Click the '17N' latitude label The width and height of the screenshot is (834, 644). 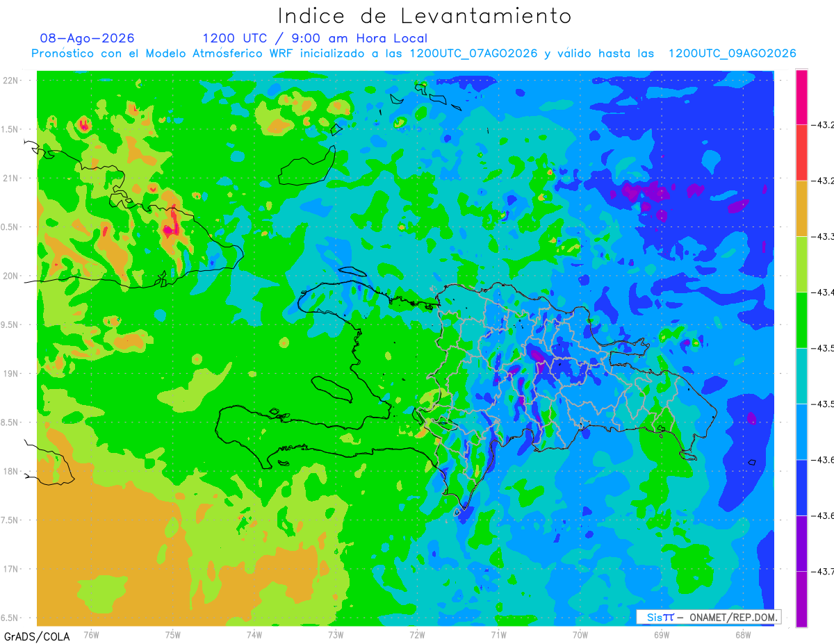11,569
